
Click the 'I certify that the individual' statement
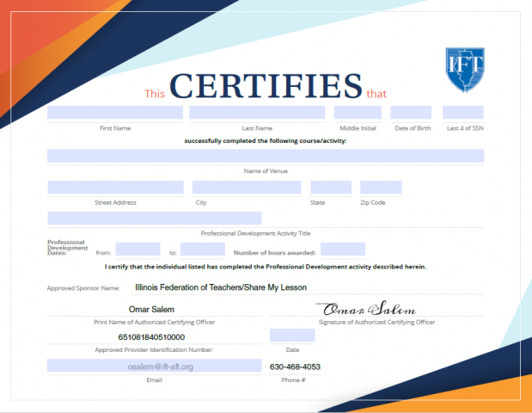coord(266,267)
